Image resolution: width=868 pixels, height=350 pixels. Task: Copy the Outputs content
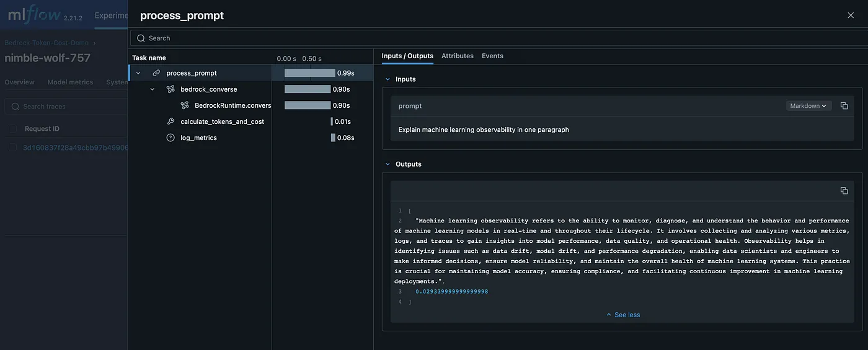844,191
